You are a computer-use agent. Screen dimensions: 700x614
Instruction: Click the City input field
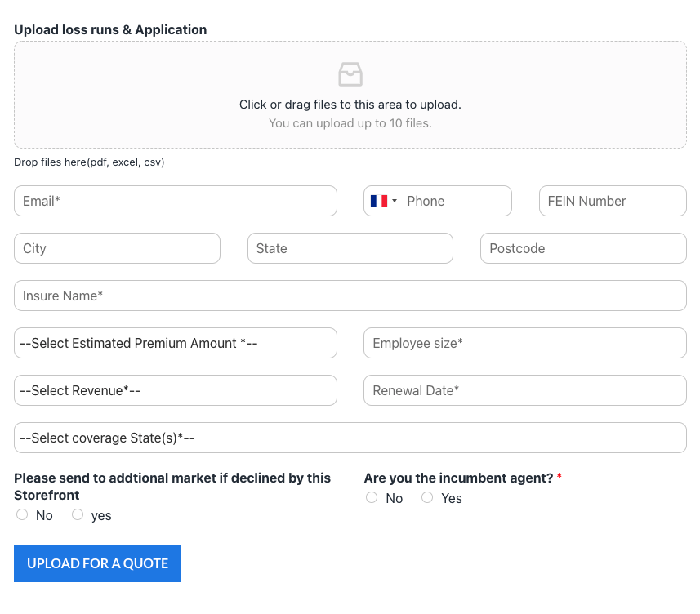click(x=117, y=248)
